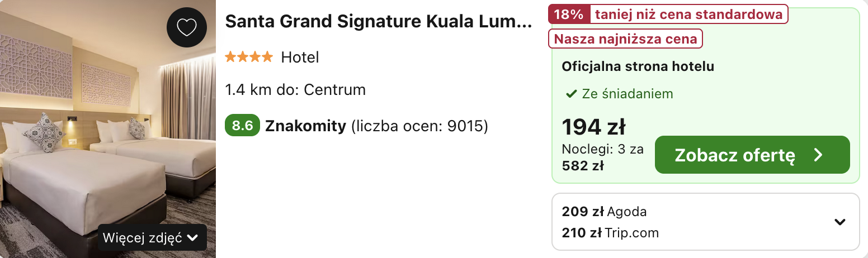This screenshot has height=258, width=868.
Task: Click the four-star rating icons
Action: pyautogui.click(x=249, y=57)
